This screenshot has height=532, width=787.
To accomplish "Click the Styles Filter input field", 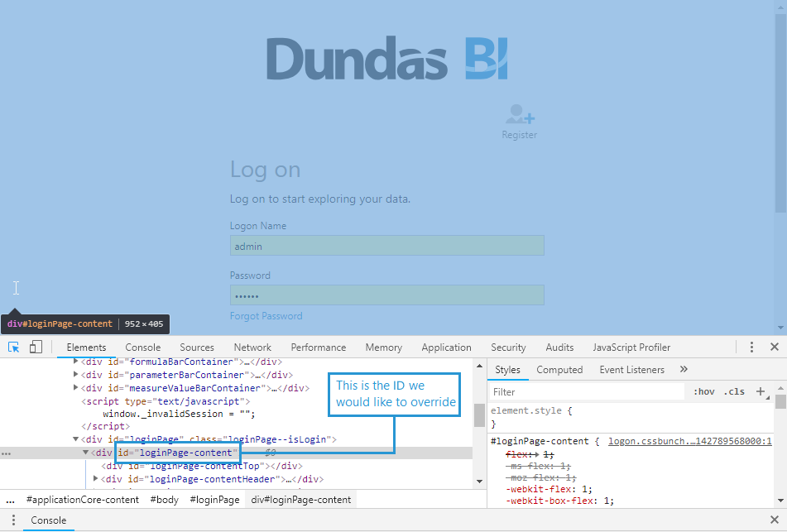I will tap(588, 392).
